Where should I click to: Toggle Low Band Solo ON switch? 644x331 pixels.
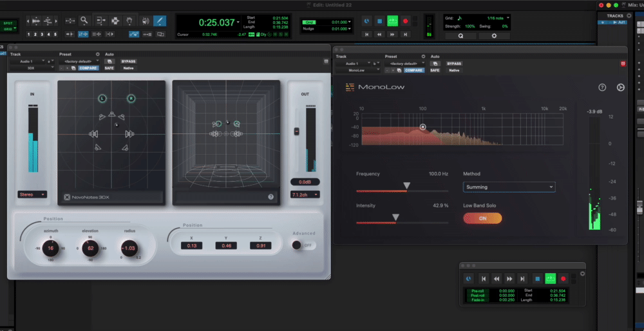click(x=482, y=218)
